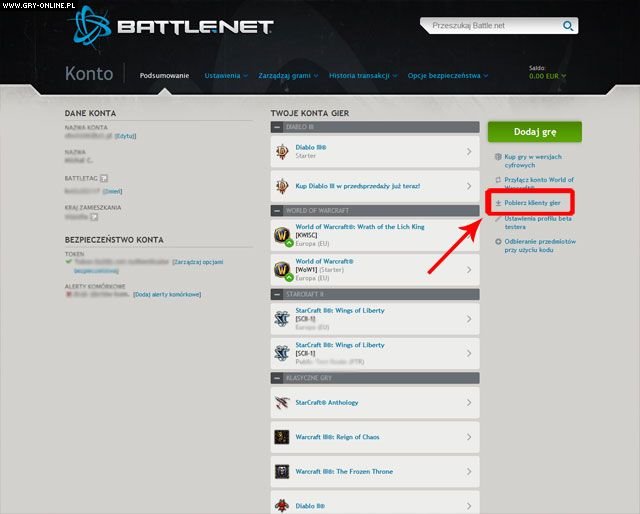Screen dimensions: 640x514
Task: Open the Ustawienia menu
Action: (226, 76)
